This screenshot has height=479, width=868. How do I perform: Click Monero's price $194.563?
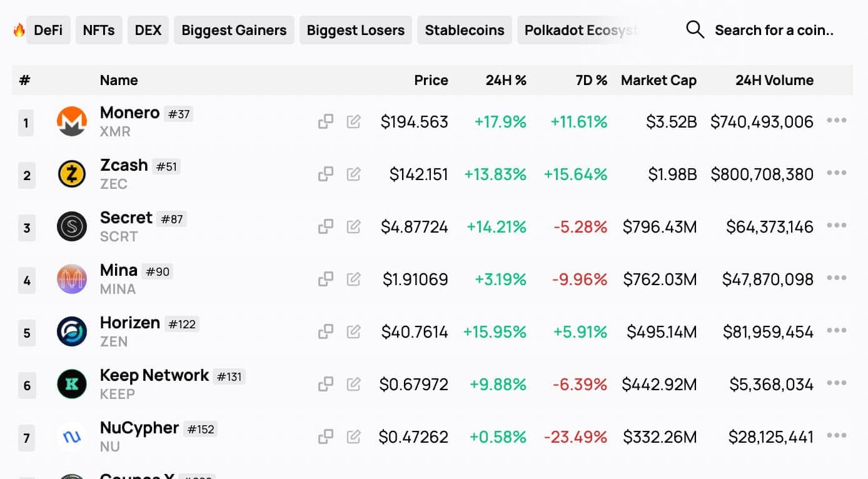(415, 122)
